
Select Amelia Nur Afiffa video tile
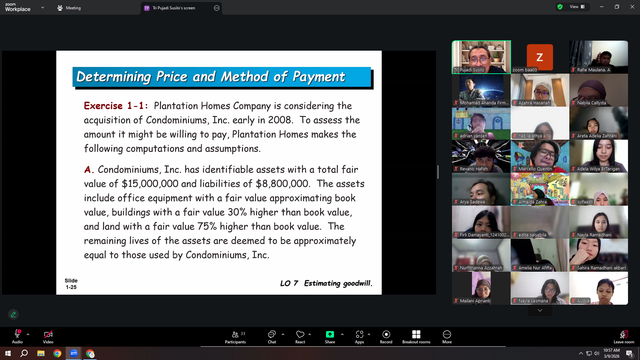pos(540,256)
